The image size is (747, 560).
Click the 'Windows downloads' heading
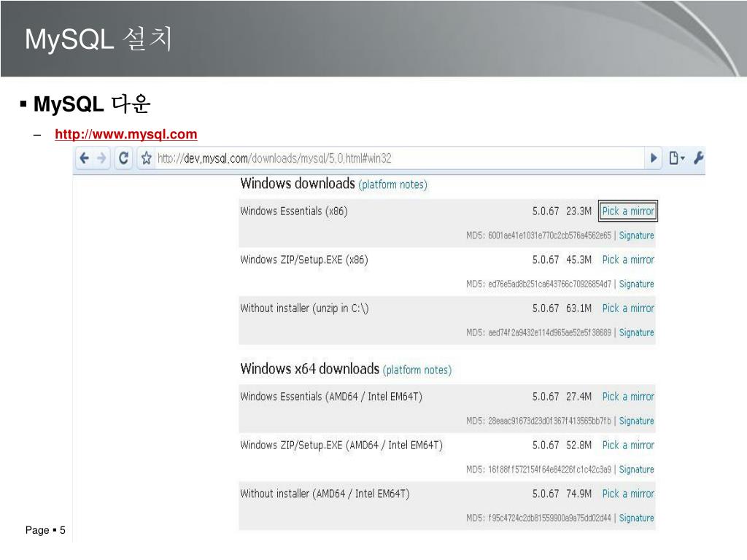coord(298,183)
